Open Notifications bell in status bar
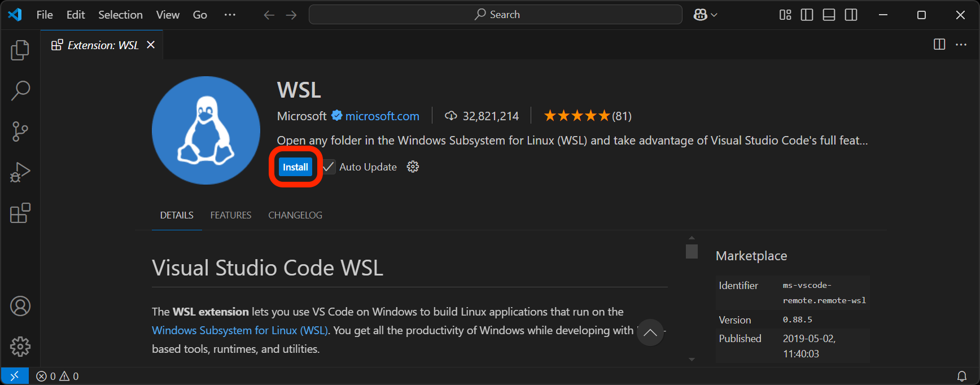The image size is (980, 385). tap(962, 376)
